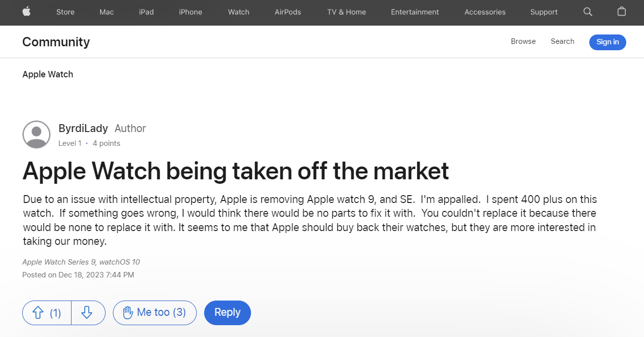Open the Mac menu
Viewport: 644px width, 337px height.
[x=107, y=12]
